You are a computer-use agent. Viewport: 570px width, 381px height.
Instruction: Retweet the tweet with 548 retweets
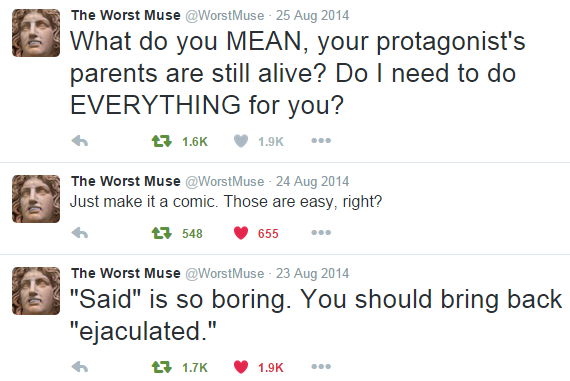coord(161,233)
